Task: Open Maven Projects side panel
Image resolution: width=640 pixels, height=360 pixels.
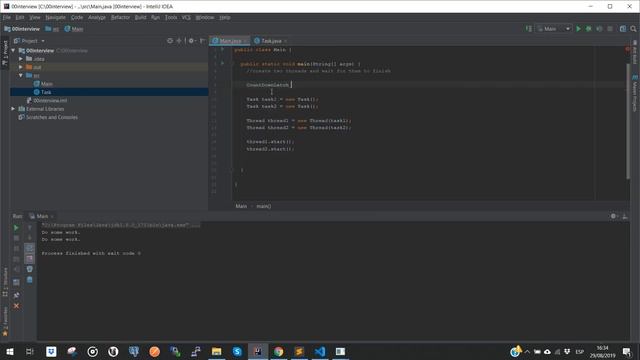Action: click(635, 93)
